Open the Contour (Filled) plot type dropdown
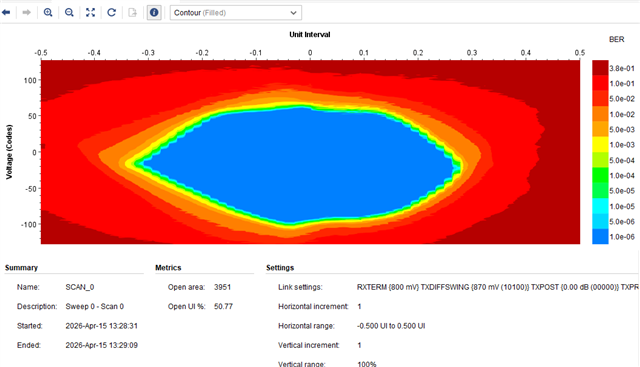Image resolution: width=640 pixels, height=367 pixels. (x=236, y=13)
